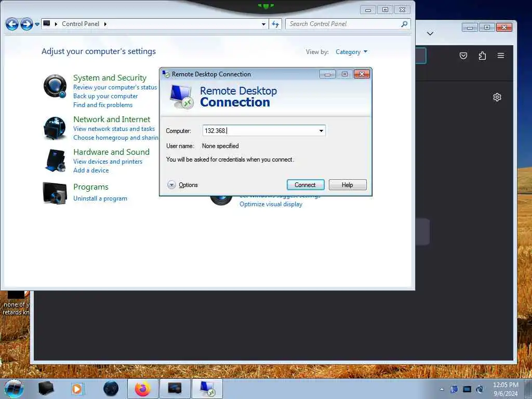The width and height of the screenshot is (532, 399).
Task: Open System and Security category
Action: pos(110,78)
